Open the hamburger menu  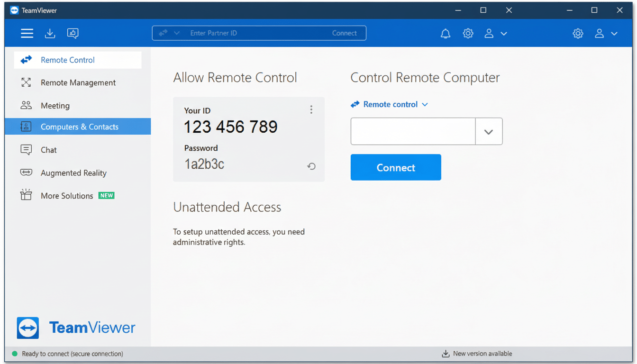pyautogui.click(x=27, y=33)
